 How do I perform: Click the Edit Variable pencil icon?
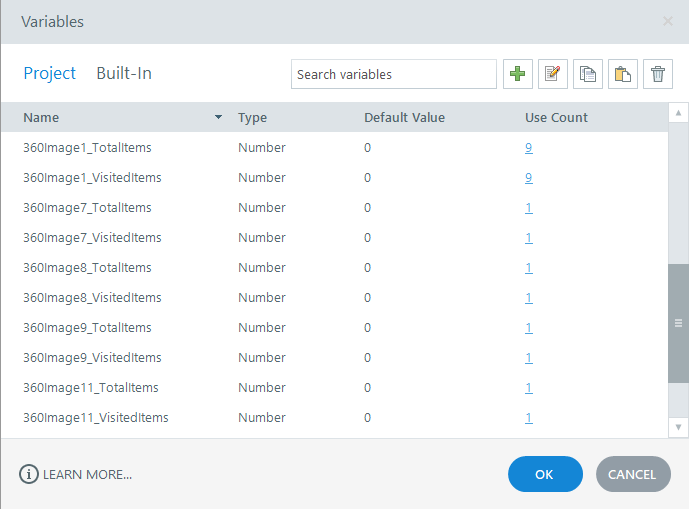[553, 74]
